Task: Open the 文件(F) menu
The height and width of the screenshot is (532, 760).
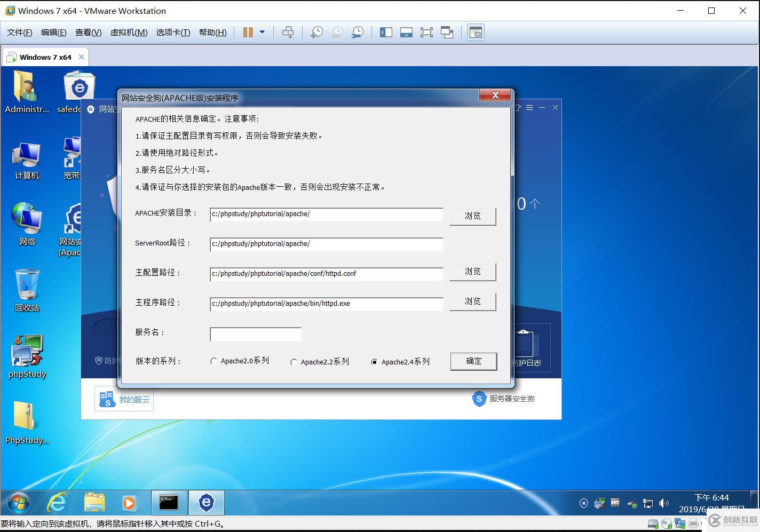Action: [x=20, y=33]
